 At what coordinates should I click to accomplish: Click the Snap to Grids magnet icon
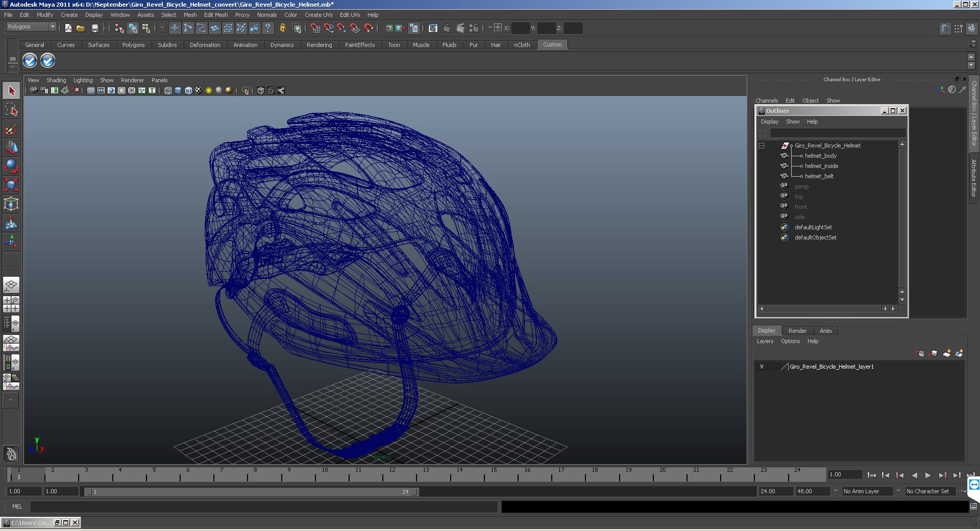[315, 28]
